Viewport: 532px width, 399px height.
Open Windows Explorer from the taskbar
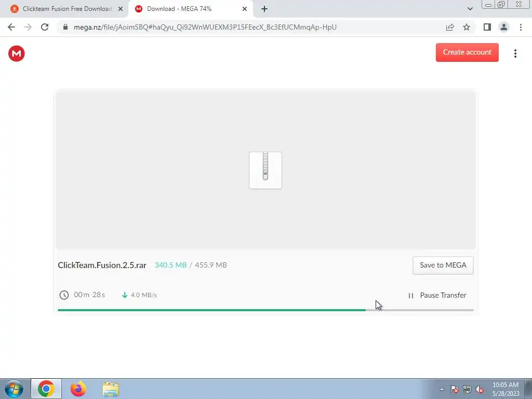point(111,389)
